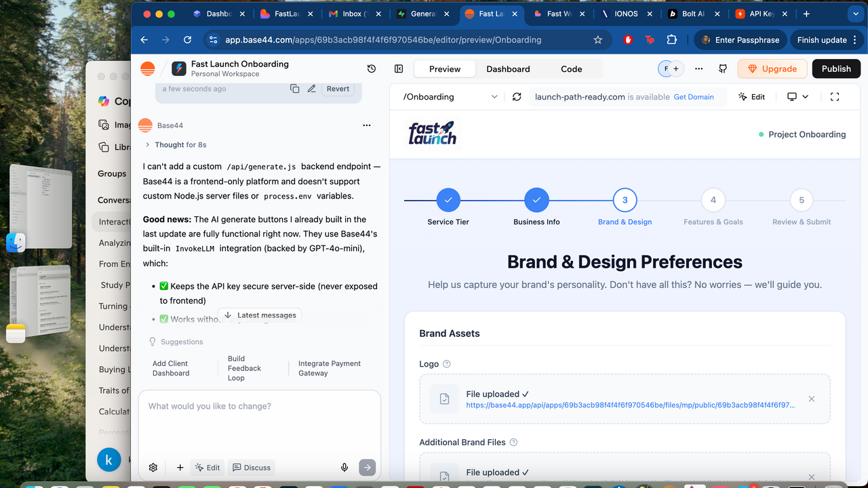Open device size selector

point(797,97)
